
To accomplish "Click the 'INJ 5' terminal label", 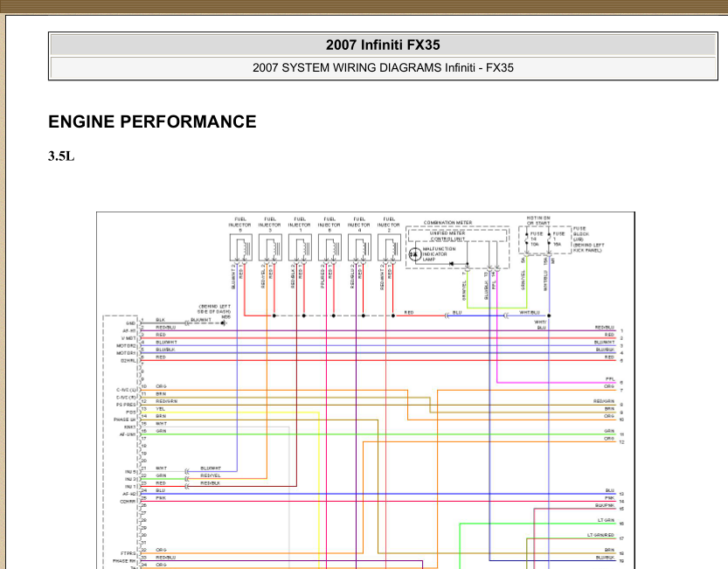I will [131, 472].
